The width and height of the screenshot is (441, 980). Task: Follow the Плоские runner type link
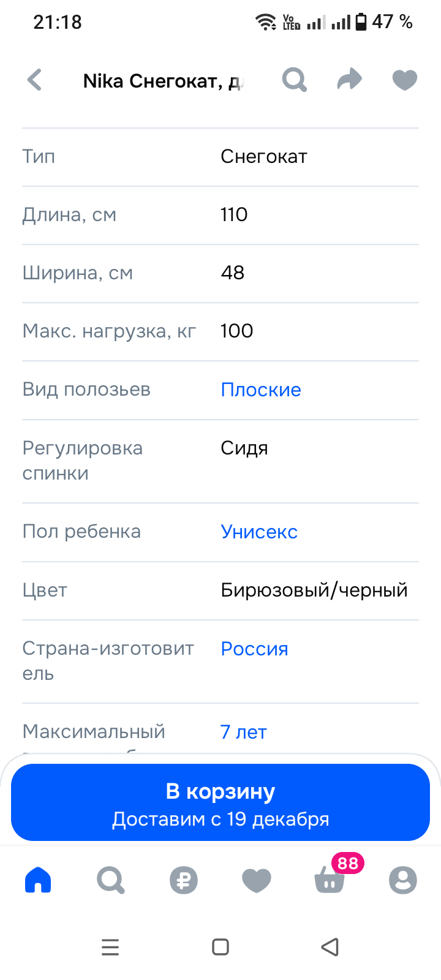coord(261,390)
